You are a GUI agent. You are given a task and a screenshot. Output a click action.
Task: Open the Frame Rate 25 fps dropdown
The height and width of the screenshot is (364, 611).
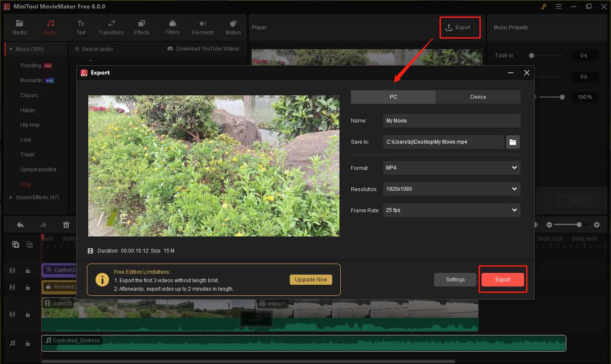point(451,210)
